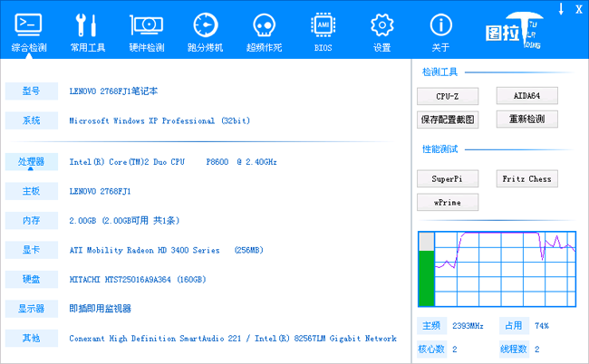Run the wPrime test

[x=448, y=202]
